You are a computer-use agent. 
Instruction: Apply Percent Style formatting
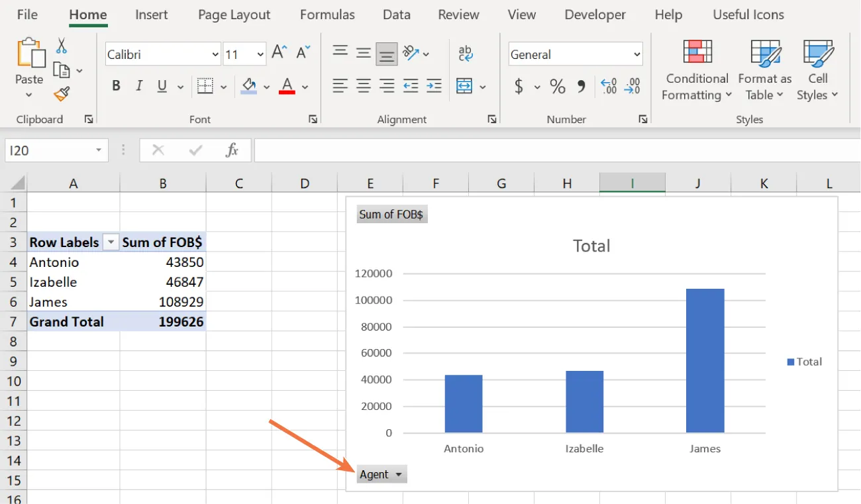point(558,86)
